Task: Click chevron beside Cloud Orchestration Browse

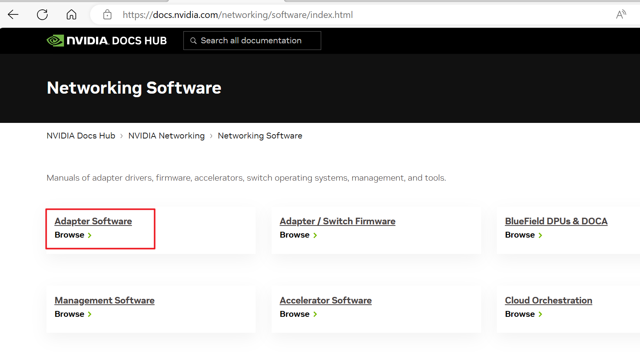Action: (x=540, y=314)
